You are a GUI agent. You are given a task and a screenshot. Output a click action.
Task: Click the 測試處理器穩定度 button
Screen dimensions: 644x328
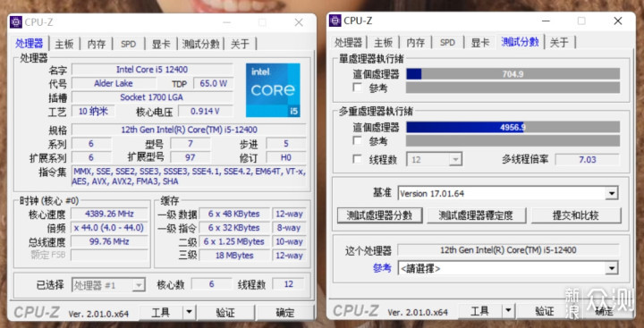click(476, 215)
